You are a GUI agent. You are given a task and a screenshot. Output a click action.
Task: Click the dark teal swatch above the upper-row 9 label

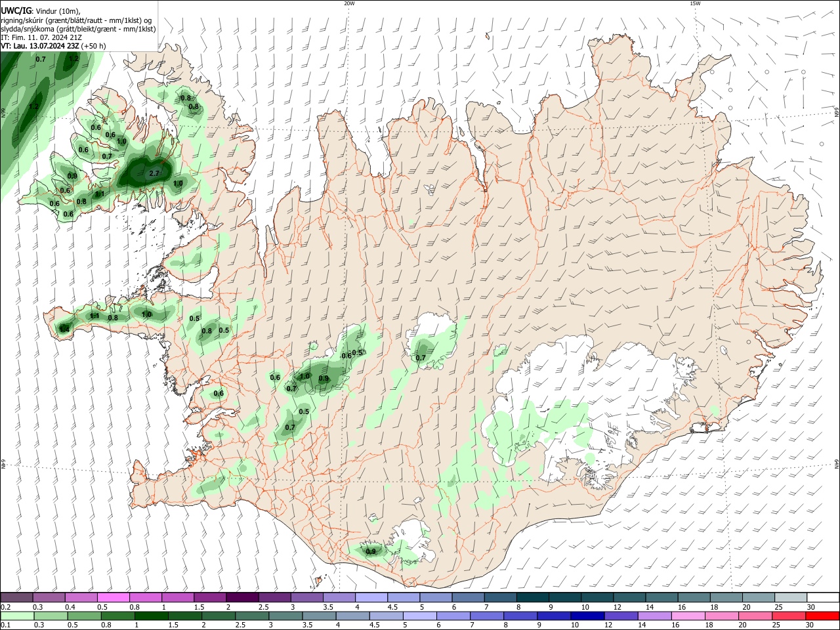point(564,598)
